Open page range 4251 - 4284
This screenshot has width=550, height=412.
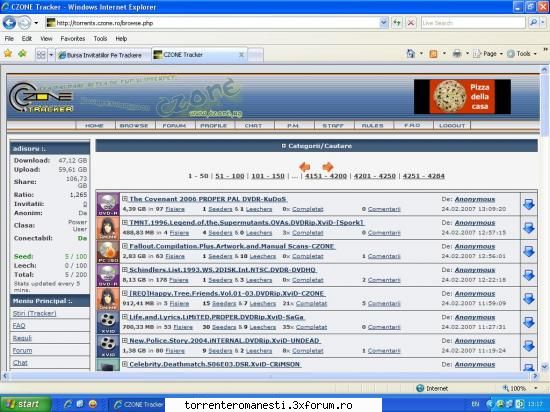(x=423, y=176)
